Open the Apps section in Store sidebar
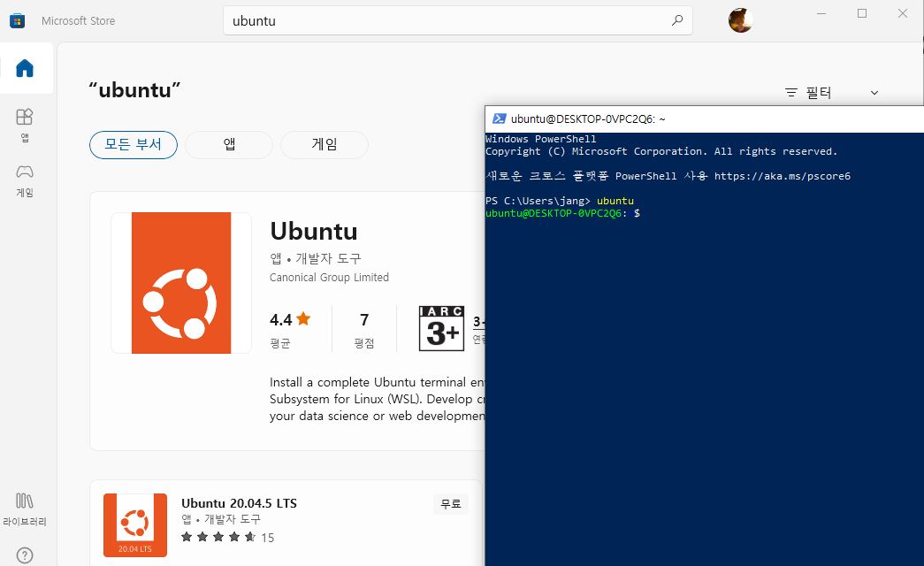924x566 pixels. (x=25, y=125)
